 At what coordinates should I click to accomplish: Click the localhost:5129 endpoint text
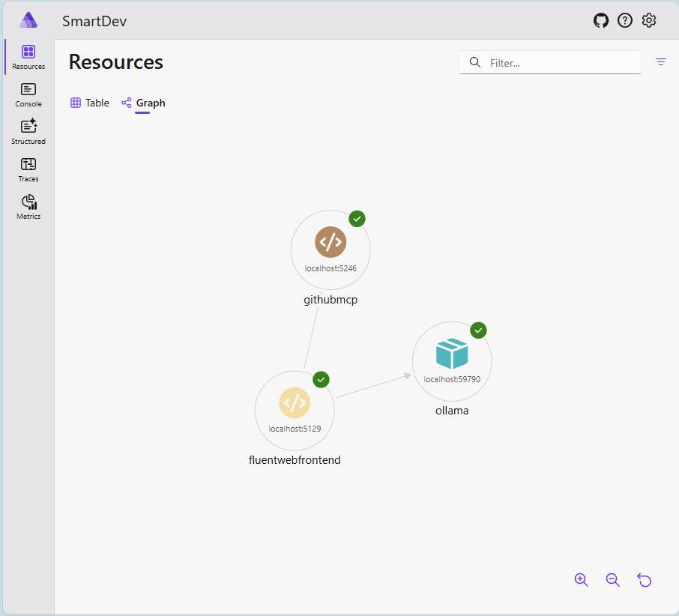tap(295, 429)
